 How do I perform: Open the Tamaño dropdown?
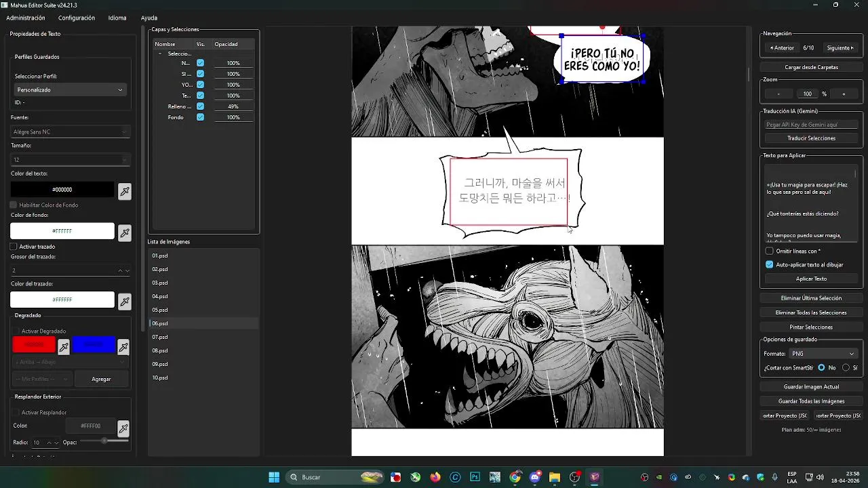coord(70,160)
